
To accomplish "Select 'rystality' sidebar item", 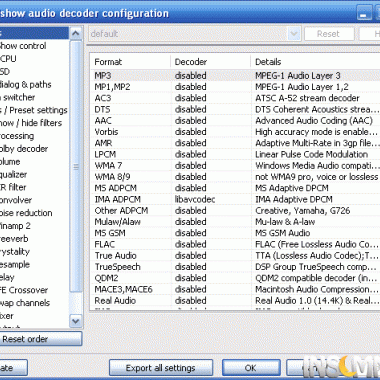I will click(15, 252).
